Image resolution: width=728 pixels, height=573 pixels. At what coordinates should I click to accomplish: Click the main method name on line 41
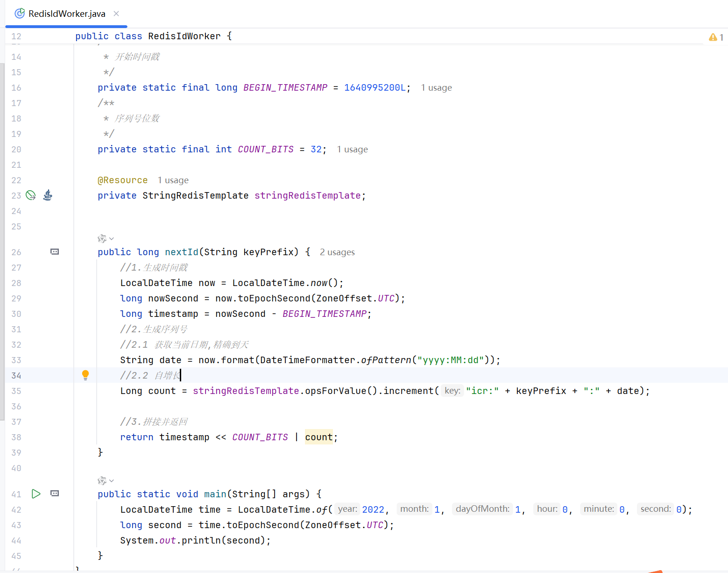pyautogui.click(x=215, y=494)
